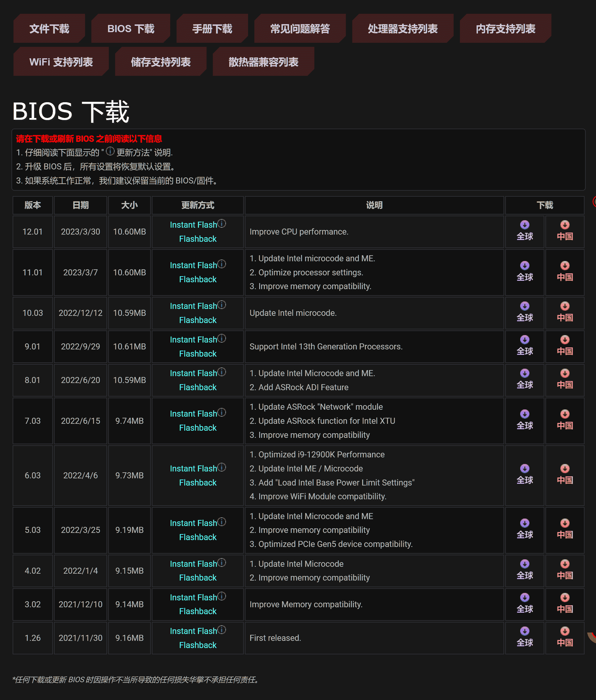Screen dimensions: 596x700
Task: Click the 说明 column header
Action: pyautogui.click(x=374, y=205)
